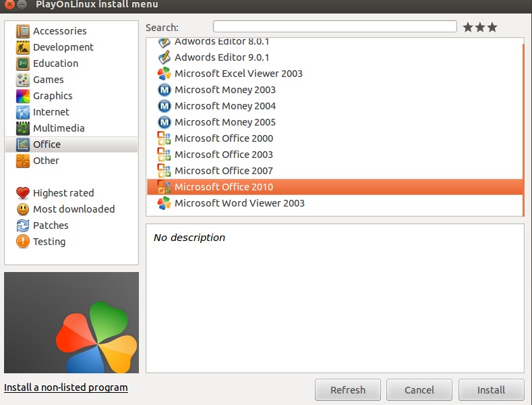Click the Microsoft Money 2004 icon
532x405 pixels.
(x=165, y=106)
